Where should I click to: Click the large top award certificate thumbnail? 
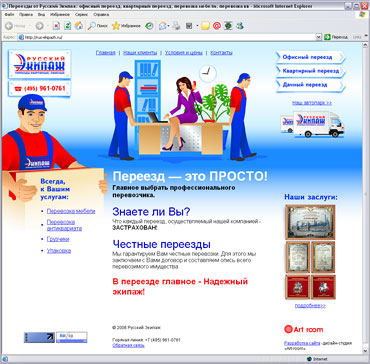(x=310, y=222)
